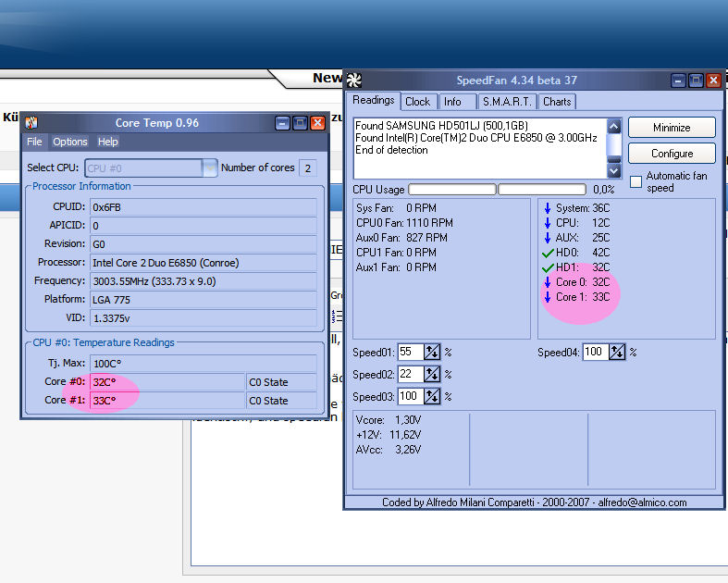
Task: Enable Automatic fan speed checkbox
Action: 635,181
